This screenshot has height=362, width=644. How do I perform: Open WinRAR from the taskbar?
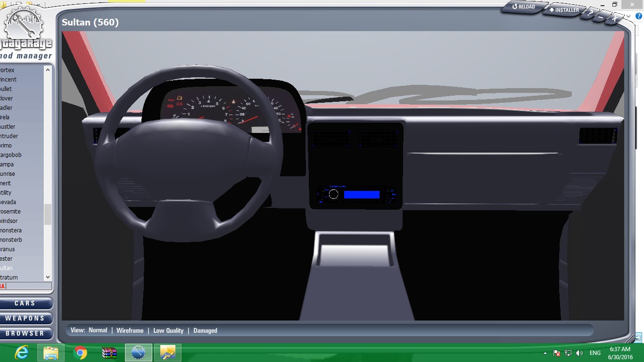(x=109, y=353)
